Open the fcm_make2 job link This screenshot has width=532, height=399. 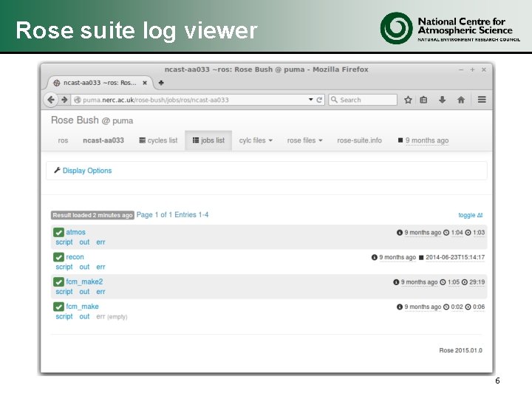pos(84,282)
